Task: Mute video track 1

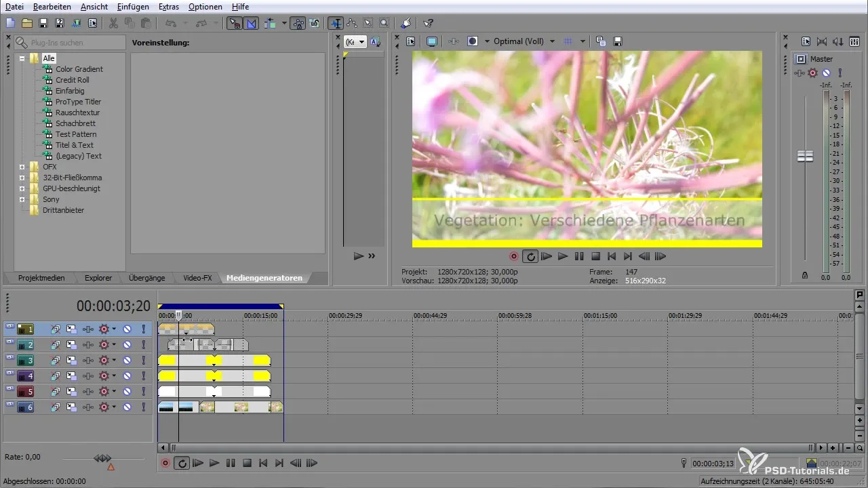Action: click(x=127, y=329)
